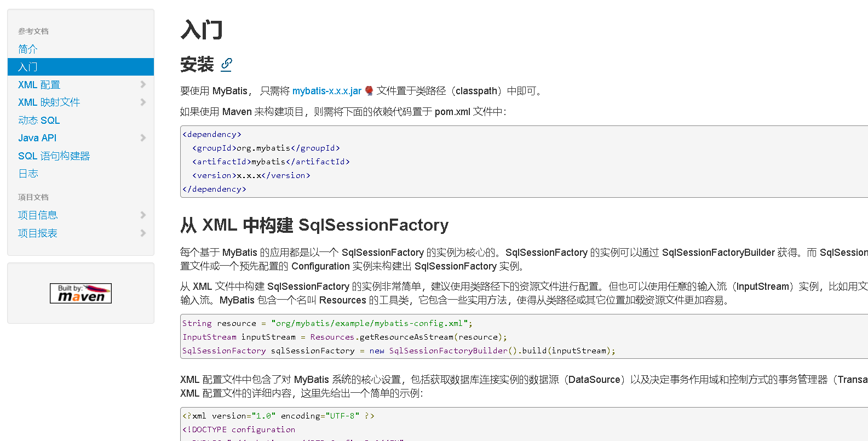
Task: Open XML 映射文件 in the sidebar
Action: pyautogui.click(x=49, y=102)
